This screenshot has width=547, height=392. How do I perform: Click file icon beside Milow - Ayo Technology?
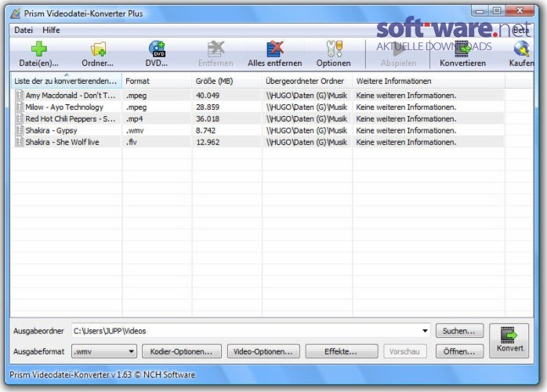pyautogui.click(x=19, y=107)
